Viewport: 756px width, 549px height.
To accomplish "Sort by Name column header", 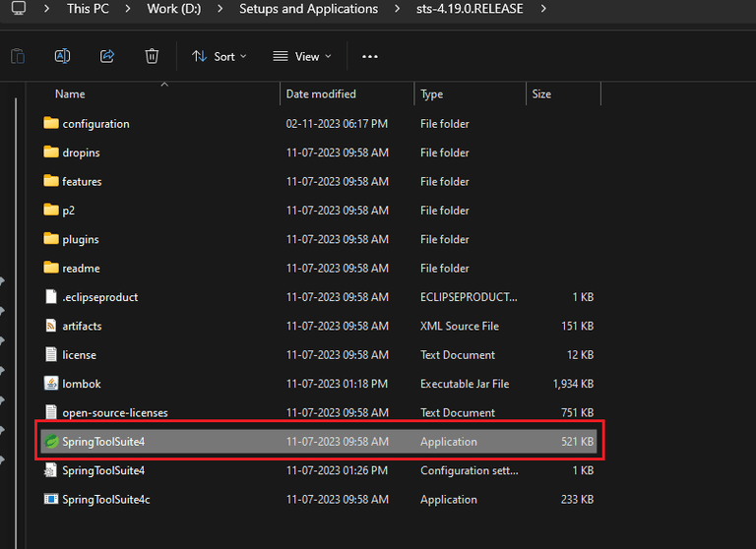I will (x=70, y=94).
